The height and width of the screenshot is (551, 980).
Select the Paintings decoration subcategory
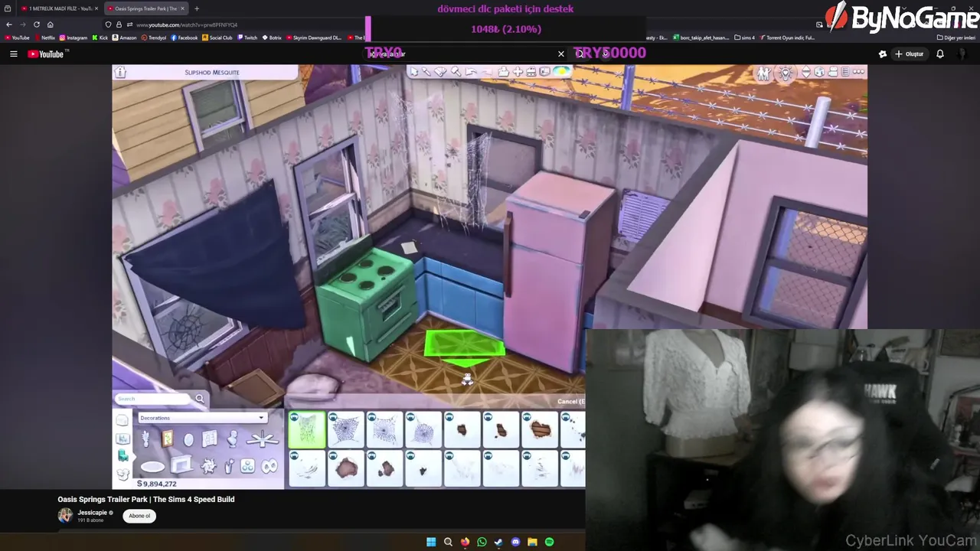pyautogui.click(x=167, y=439)
